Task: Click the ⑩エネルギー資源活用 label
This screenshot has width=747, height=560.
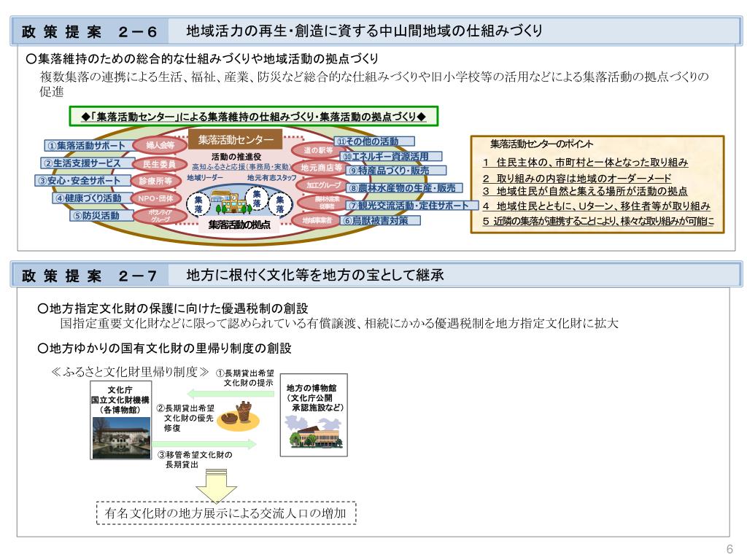Action: 391,156
